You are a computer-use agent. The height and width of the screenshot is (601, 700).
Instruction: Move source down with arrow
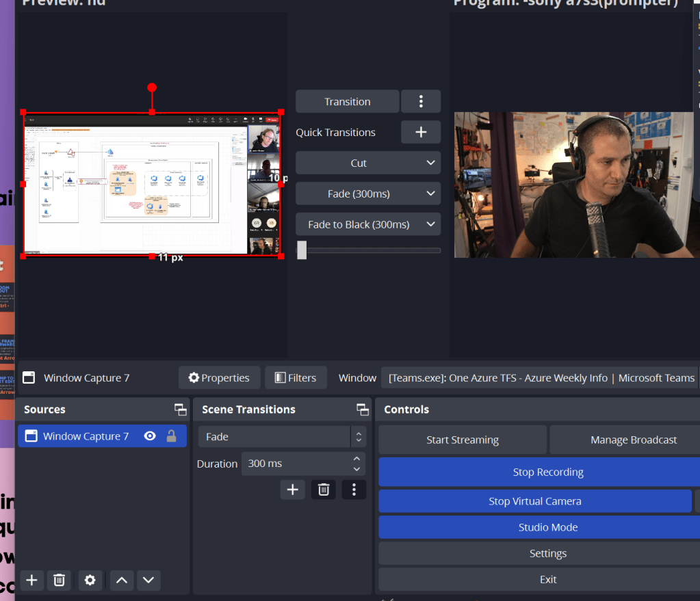click(148, 580)
